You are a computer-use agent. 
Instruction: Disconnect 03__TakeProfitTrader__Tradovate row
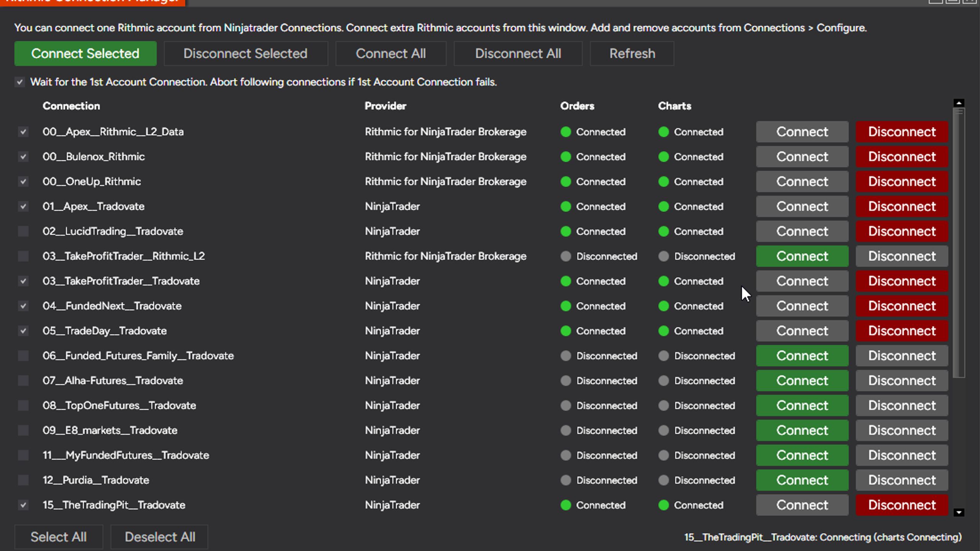[x=902, y=281]
